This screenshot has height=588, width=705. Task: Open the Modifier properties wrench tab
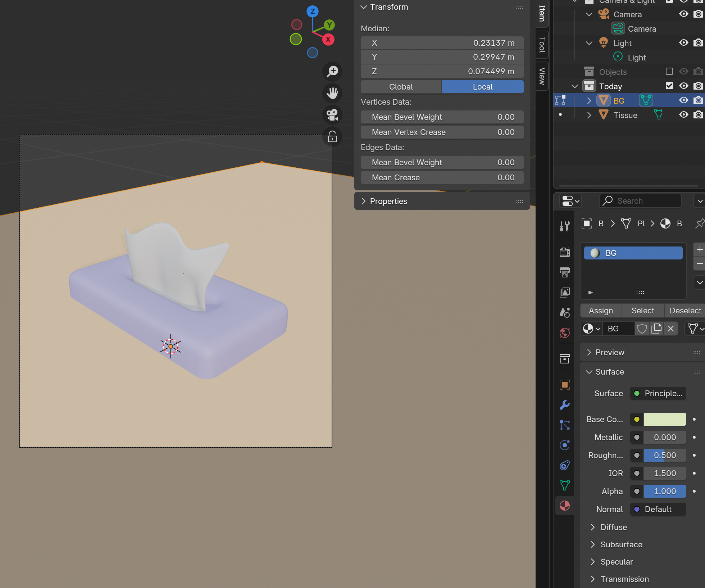click(565, 405)
